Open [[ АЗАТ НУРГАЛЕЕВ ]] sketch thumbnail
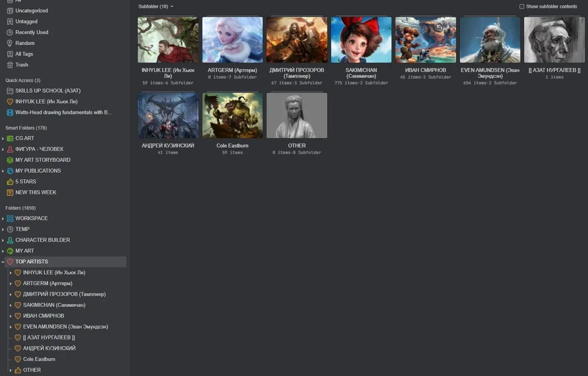 pos(554,40)
